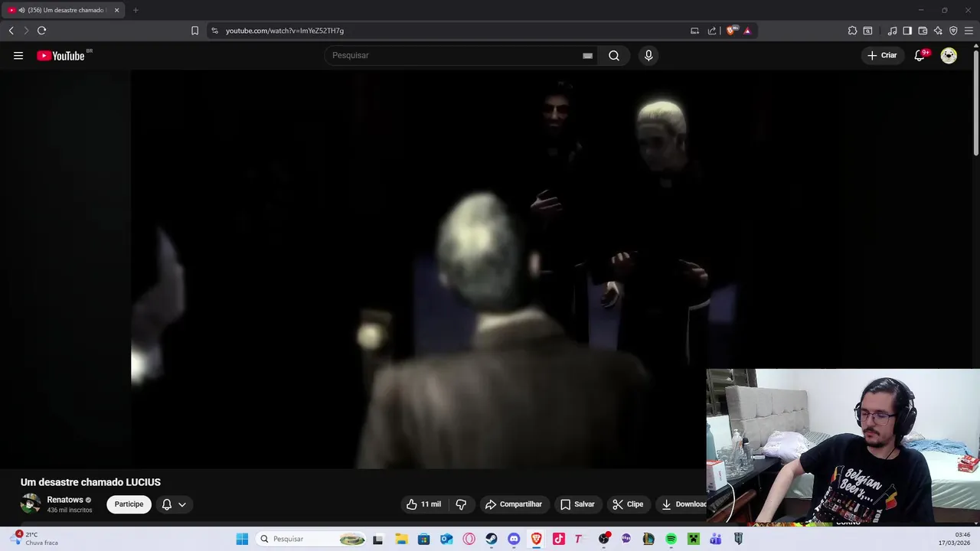This screenshot has width=980, height=551.
Task: Click the Download button
Action: [683, 504]
